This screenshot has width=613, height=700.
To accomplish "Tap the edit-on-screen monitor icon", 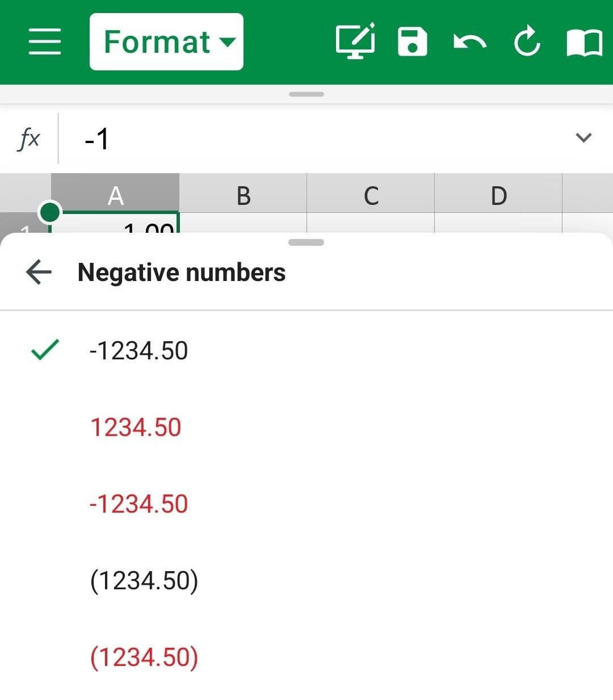I will click(355, 41).
